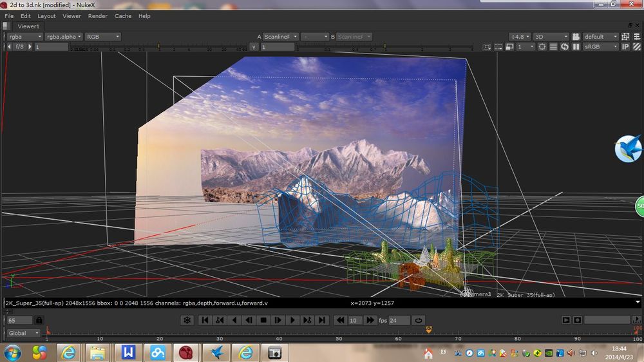Open the Render menu

tap(98, 16)
